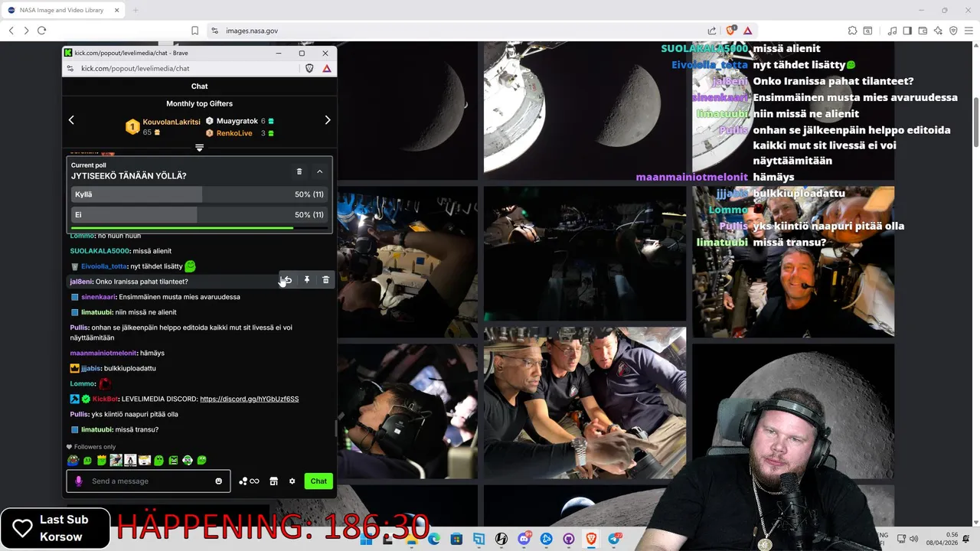Screen dimensions: 980x551
Task: Go to previous top gifters slide
Action: (71, 120)
